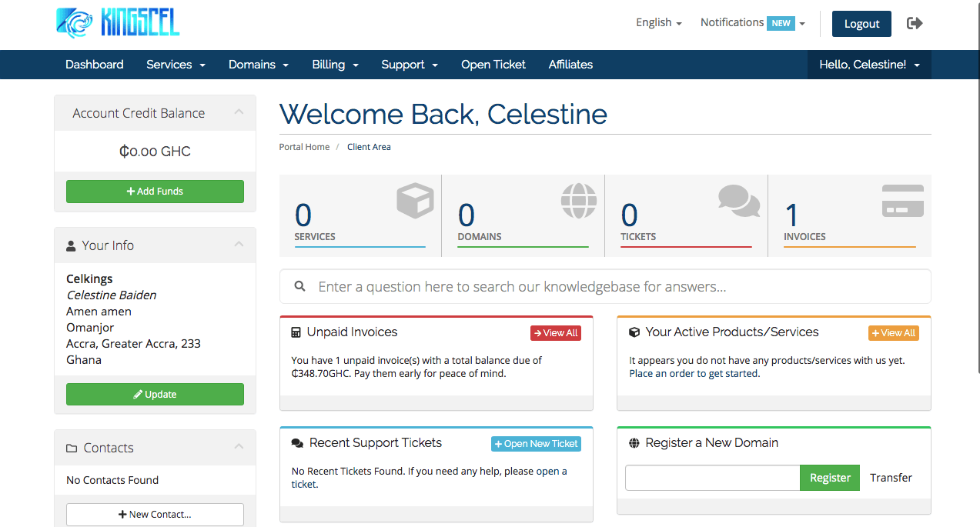980x527 pixels.
Task: Click the sign-out arrow icon beside Logout
Action: [x=915, y=23]
